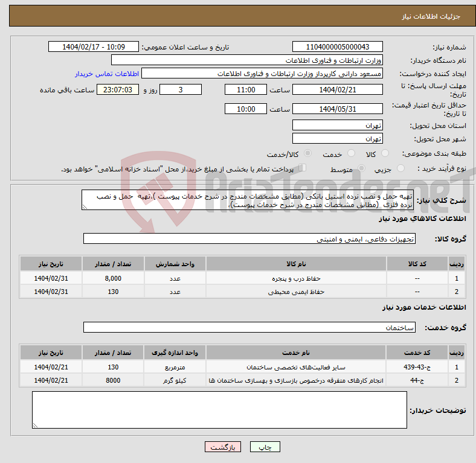
Task: Click quantity cell 8,000 in goods table
Action: pyautogui.click(x=113, y=278)
